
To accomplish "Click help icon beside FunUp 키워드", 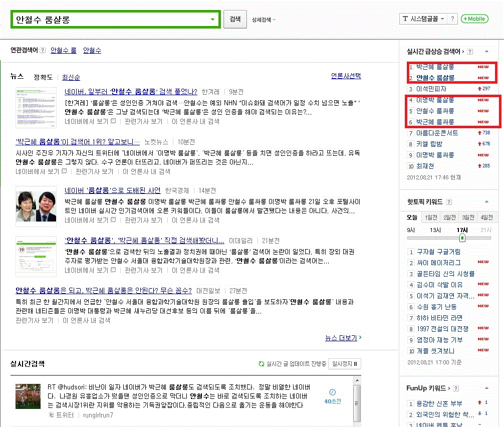I will (455, 388).
